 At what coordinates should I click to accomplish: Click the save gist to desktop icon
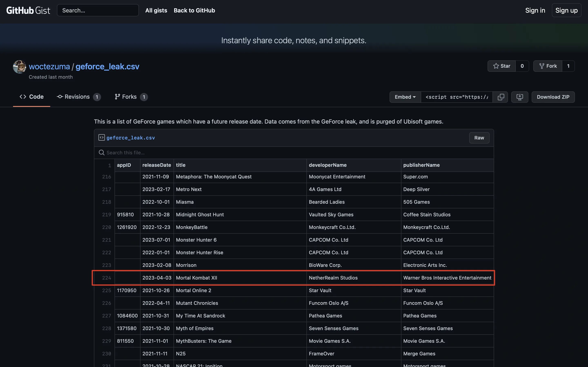519,97
